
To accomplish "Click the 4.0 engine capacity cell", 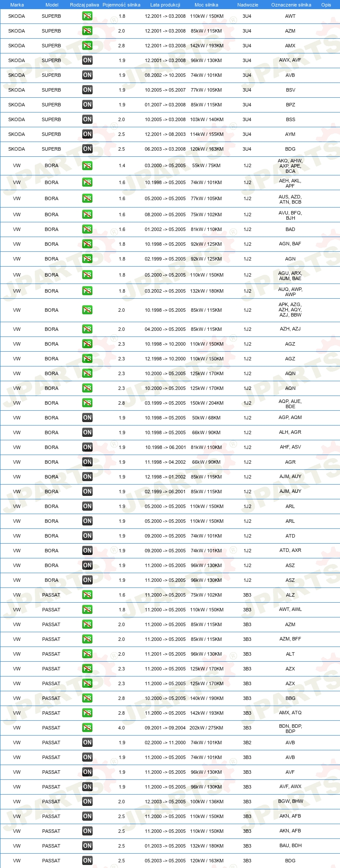I will point(121,728).
